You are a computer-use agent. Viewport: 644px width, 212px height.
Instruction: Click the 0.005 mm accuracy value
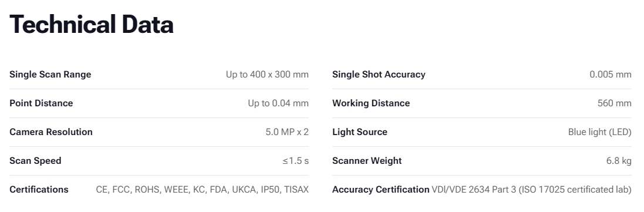611,75
